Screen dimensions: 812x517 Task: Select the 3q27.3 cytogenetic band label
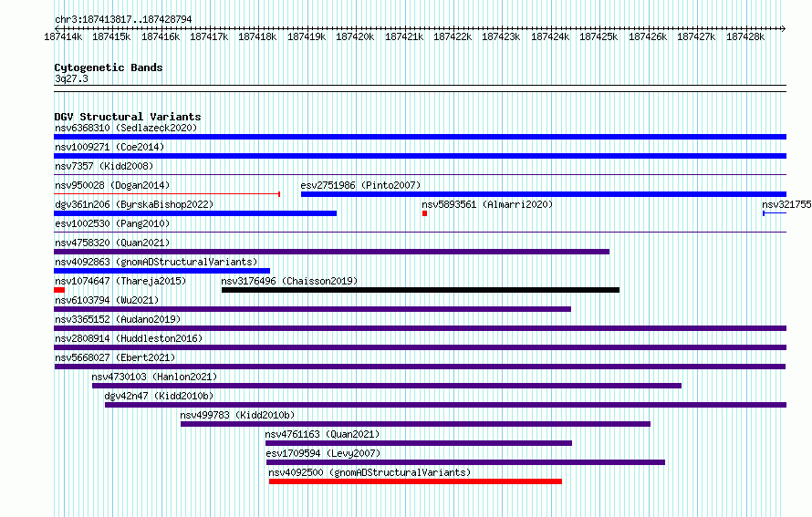pos(71,78)
